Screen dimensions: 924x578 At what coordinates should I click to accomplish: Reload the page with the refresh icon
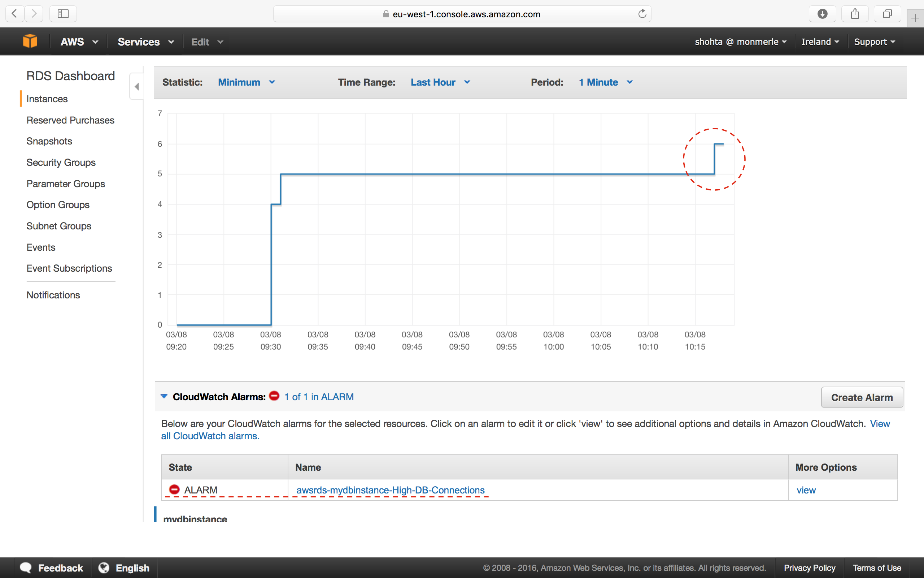pyautogui.click(x=642, y=14)
